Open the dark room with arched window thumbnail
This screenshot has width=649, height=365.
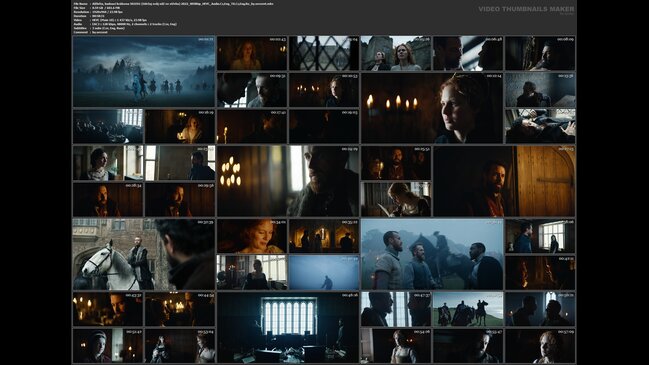pyautogui.click(x=288, y=327)
